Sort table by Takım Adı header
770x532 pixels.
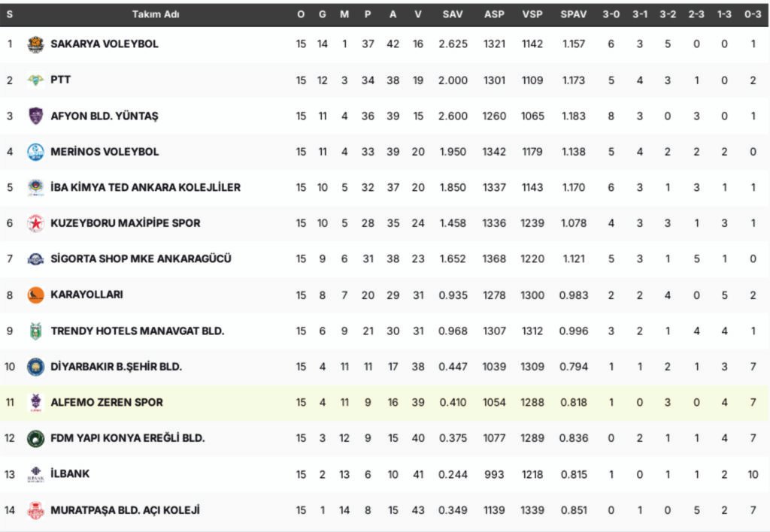pos(156,14)
